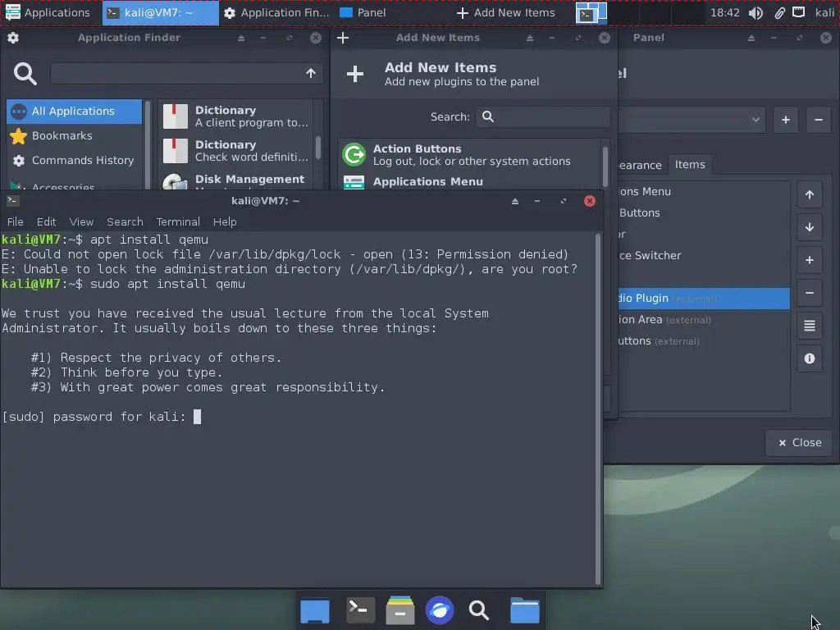The height and width of the screenshot is (630, 840).
Task: Click the 18:42 clock
Action: point(725,13)
